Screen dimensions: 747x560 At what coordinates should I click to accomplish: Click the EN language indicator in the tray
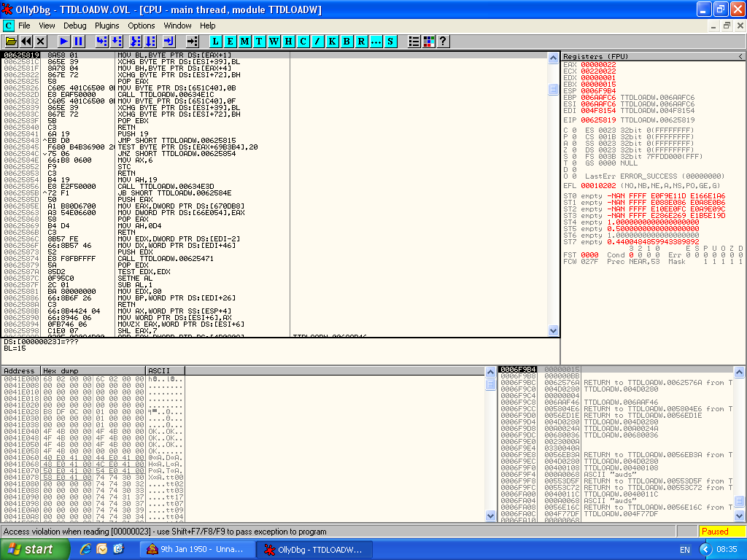pyautogui.click(x=684, y=550)
